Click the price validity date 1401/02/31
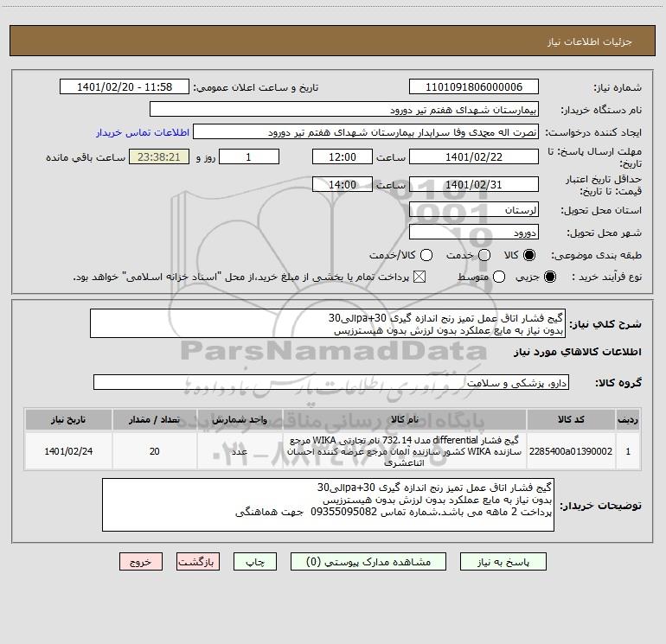Viewport: 666px width, 644px height. coord(474,184)
